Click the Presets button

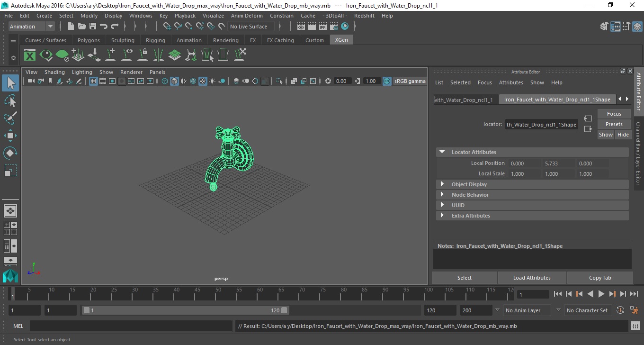coord(614,124)
